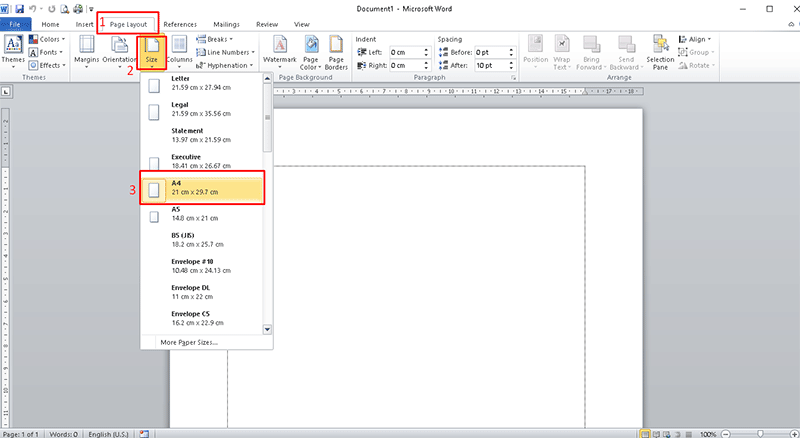The width and height of the screenshot is (800, 438).
Task: Switch to the Home tab
Action: pos(50,24)
